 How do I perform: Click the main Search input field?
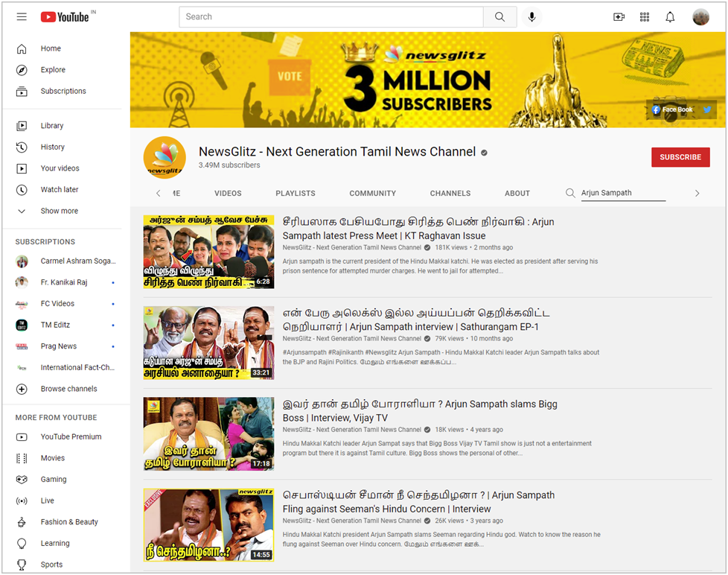tap(331, 16)
